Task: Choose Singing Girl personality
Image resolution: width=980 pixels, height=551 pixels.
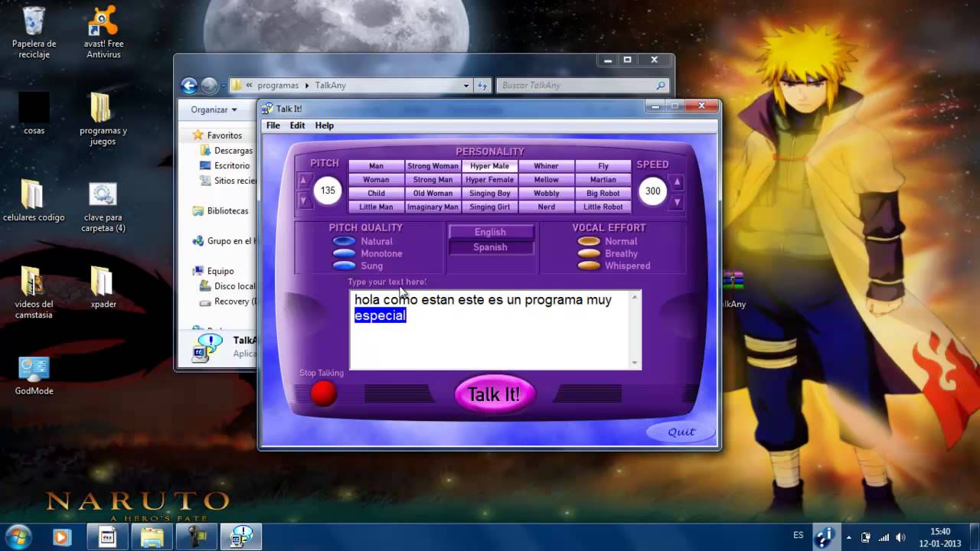Action: click(x=490, y=207)
